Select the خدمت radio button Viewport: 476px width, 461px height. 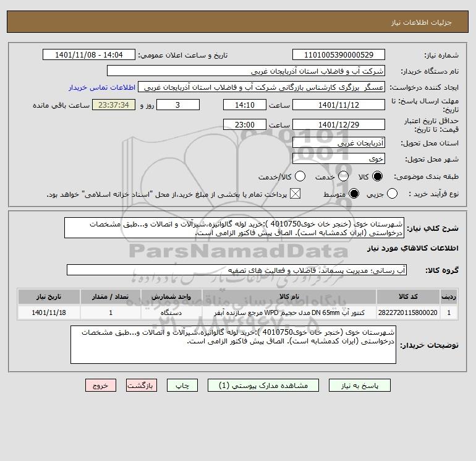pyautogui.click(x=343, y=176)
